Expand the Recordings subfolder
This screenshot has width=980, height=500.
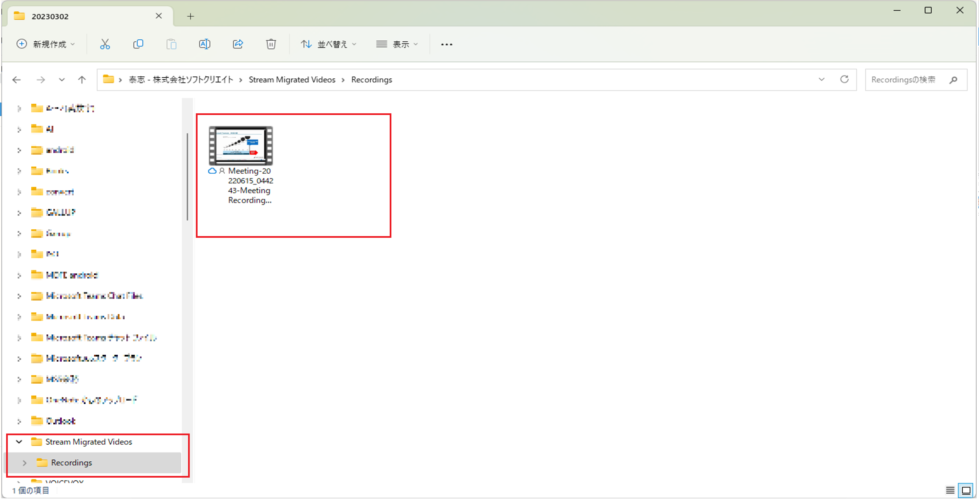(24, 462)
